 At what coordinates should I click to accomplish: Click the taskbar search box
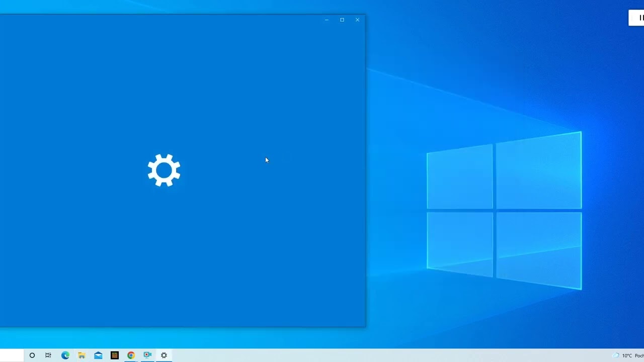[x=12, y=355]
